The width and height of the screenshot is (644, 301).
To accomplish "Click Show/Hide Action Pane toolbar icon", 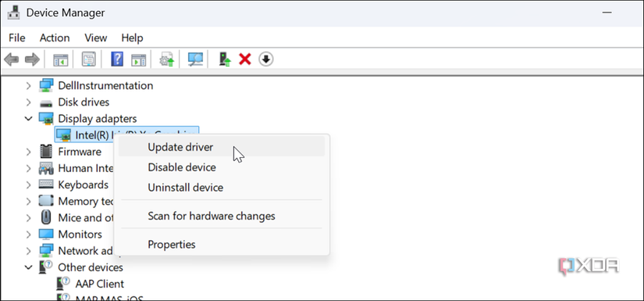I will pyautogui.click(x=138, y=59).
